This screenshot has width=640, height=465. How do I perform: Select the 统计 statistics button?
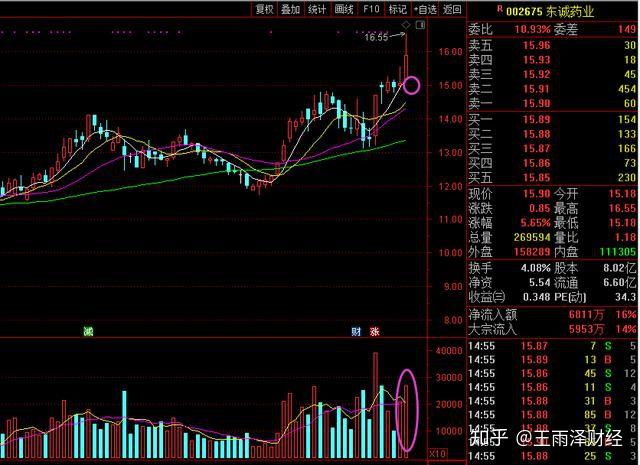tap(317, 9)
